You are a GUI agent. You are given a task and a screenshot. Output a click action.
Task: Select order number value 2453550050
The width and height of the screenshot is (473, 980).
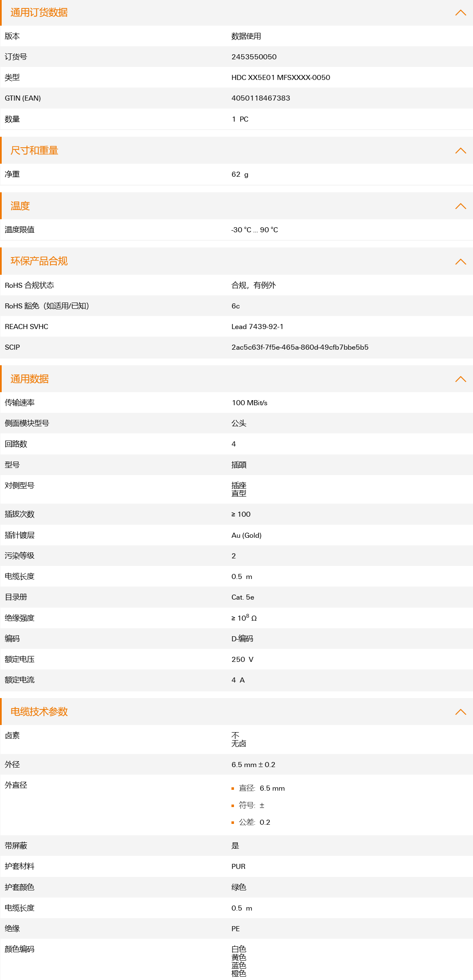tap(254, 57)
